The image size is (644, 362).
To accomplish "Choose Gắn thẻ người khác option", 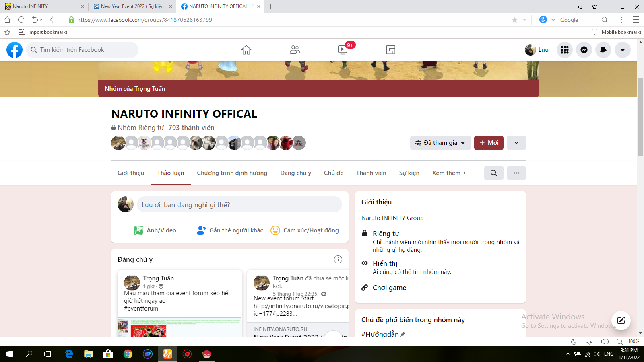I will point(230,230).
